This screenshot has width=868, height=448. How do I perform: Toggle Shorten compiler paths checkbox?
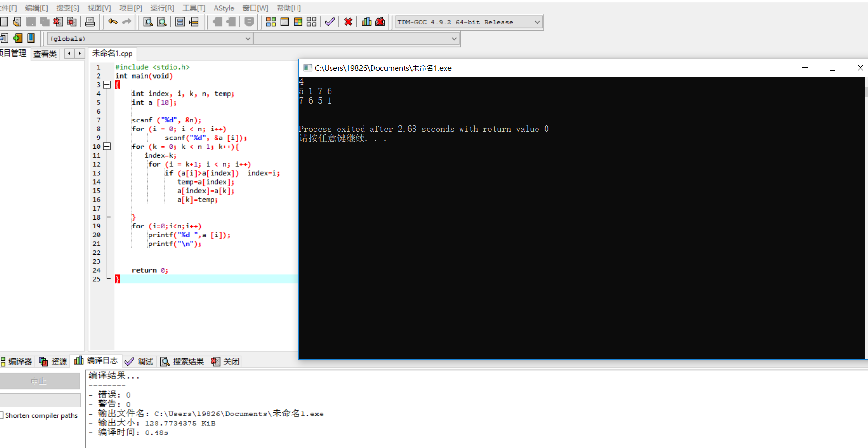2,415
